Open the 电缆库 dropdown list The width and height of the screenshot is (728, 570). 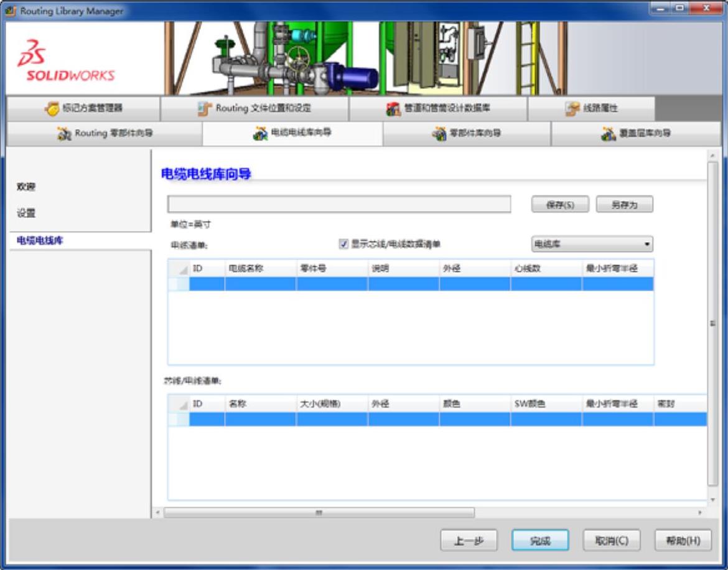point(592,245)
